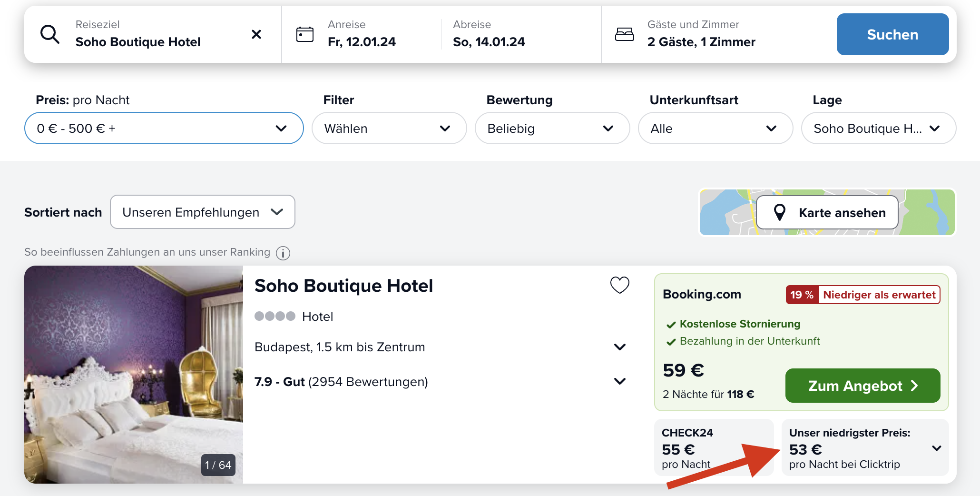
Task: Open the Bewertung dropdown
Action: [552, 128]
